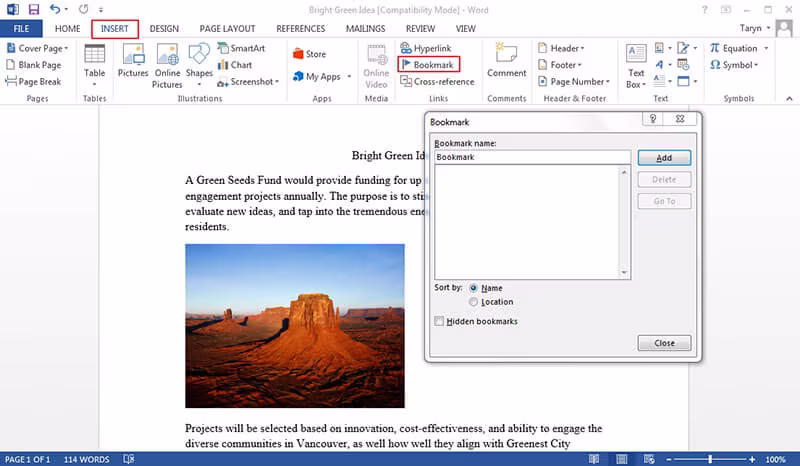This screenshot has width=800, height=466.
Task: Click the Bookmark ribbon command
Action: [x=429, y=64]
